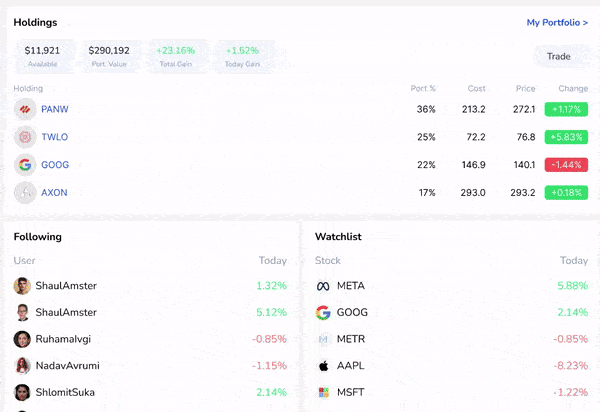Click the Microsoft logo beside MSFT
600x412 pixels.
point(323,392)
